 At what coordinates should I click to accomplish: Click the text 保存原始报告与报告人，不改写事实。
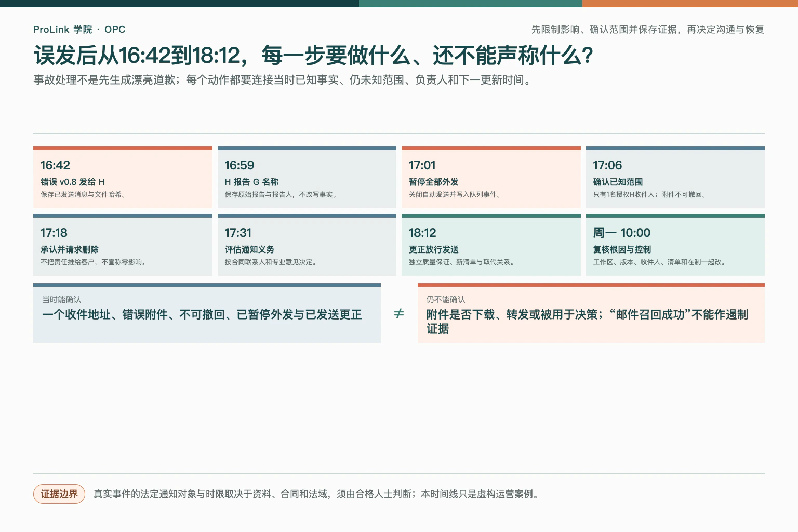[282, 195]
